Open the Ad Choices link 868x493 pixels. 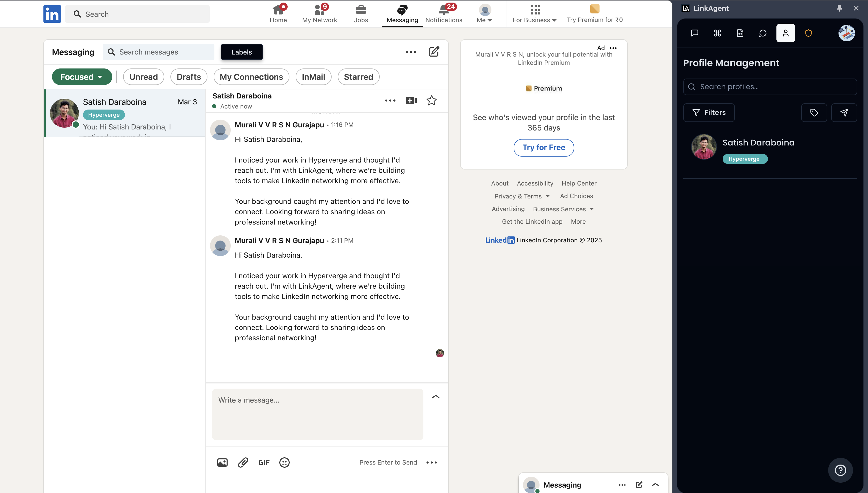coord(576,196)
